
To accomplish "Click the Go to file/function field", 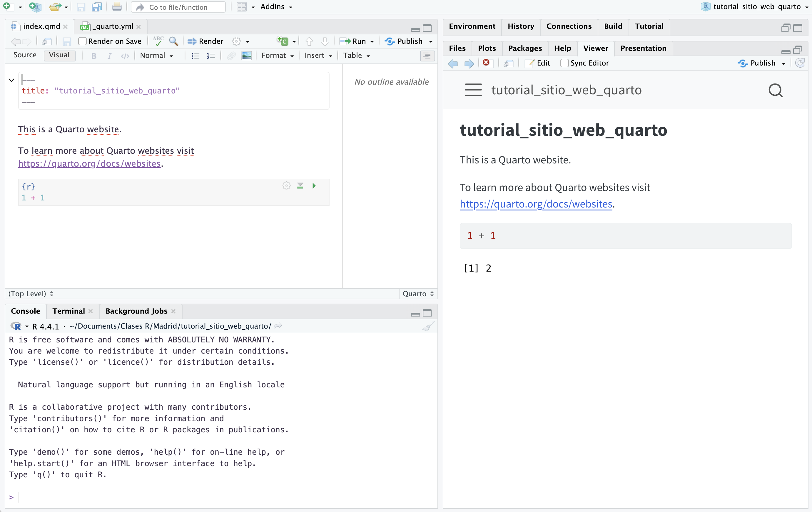I will [x=178, y=7].
